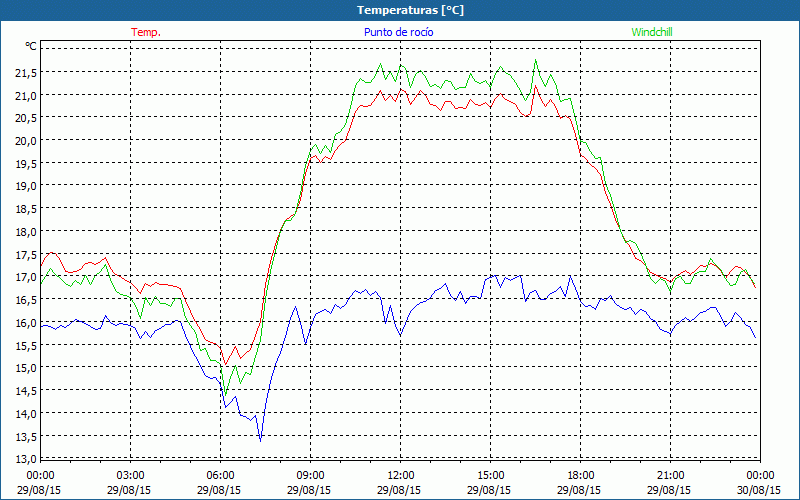Click the 16,5 y-axis value
The image size is (800, 500).
26,299
